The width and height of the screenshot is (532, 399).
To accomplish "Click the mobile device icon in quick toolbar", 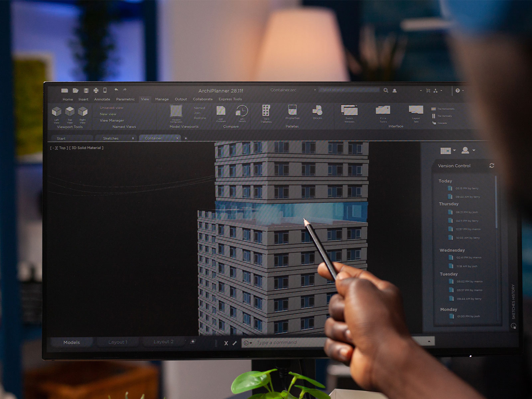I will point(105,90).
